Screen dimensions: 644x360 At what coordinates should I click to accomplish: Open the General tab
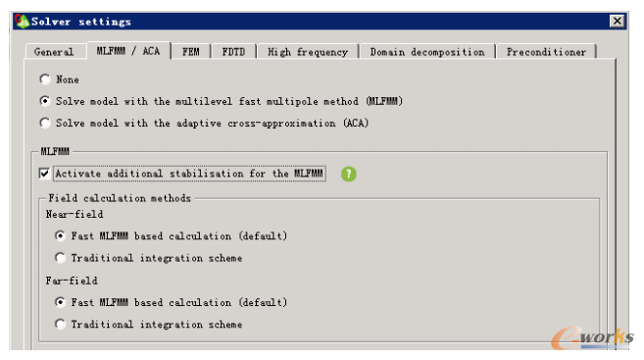point(54,52)
